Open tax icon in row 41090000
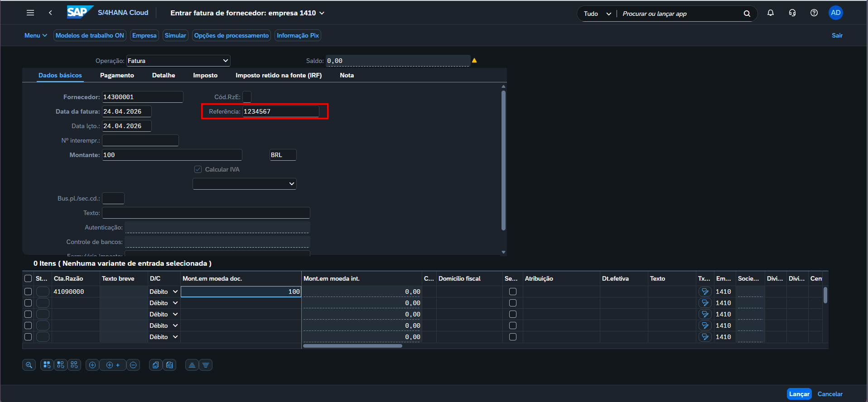 705,292
